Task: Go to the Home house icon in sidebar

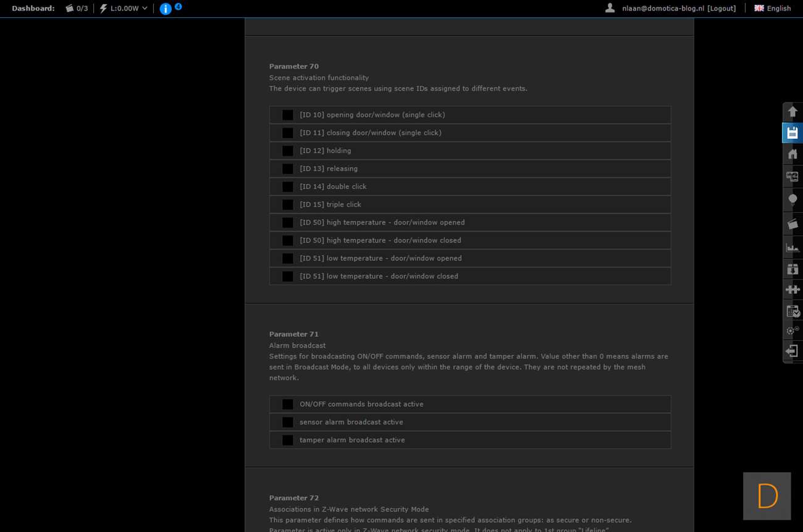Action: point(792,154)
